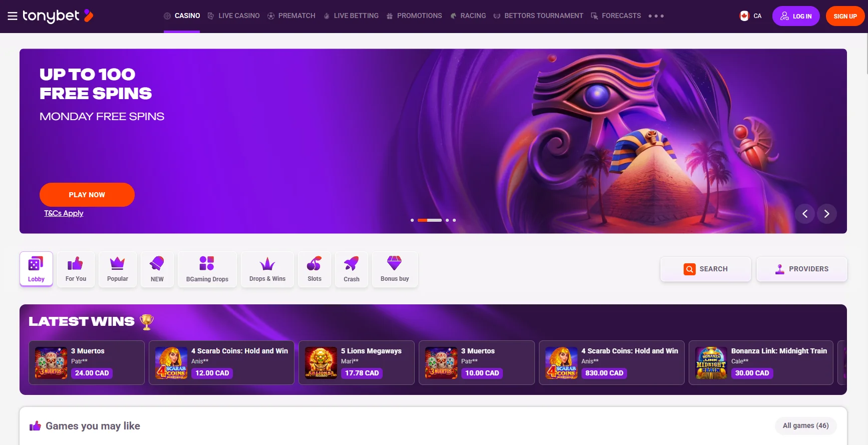The image size is (868, 445).
Task: Open the Popular crown category
Action: 118,269
